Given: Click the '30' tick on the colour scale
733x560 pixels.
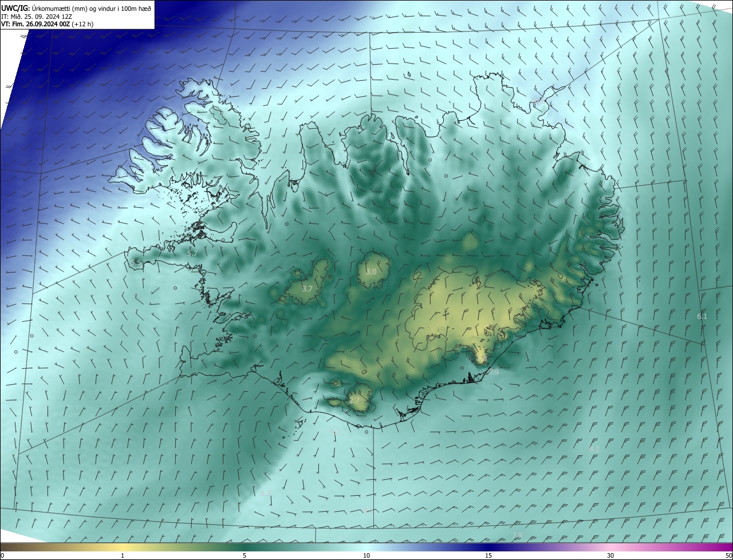Looking at the screenshot, I should (x=610, y=555).
